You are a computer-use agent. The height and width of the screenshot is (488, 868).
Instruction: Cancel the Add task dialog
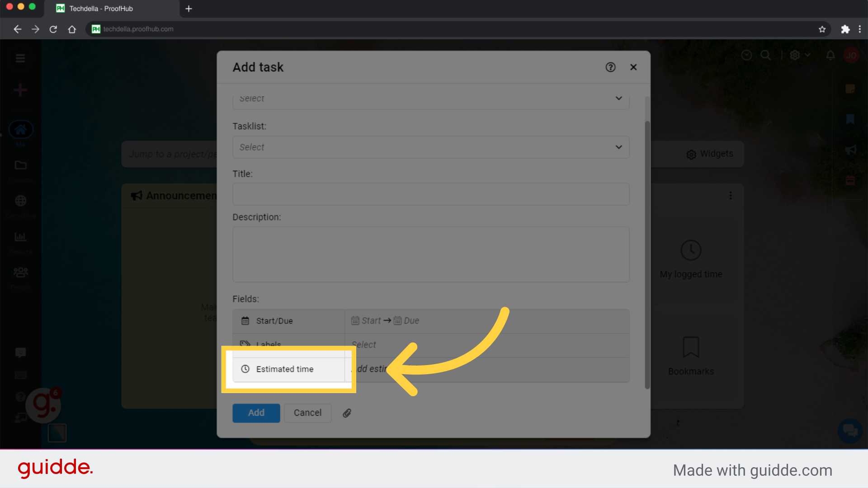(x=307, y=413)
